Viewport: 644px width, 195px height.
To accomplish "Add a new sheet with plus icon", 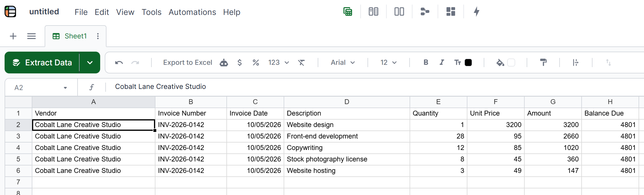I will 13,36.
